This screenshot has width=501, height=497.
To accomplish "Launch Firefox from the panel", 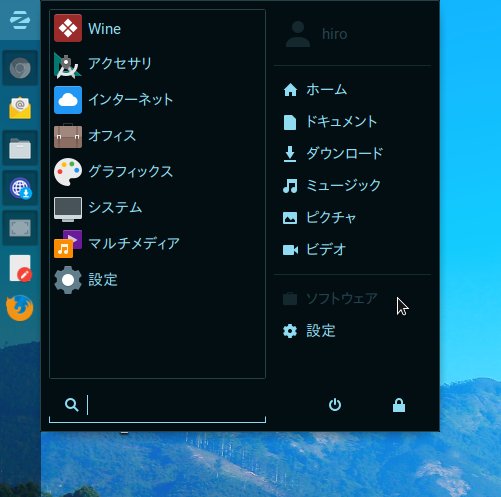I will coord(20,308).
